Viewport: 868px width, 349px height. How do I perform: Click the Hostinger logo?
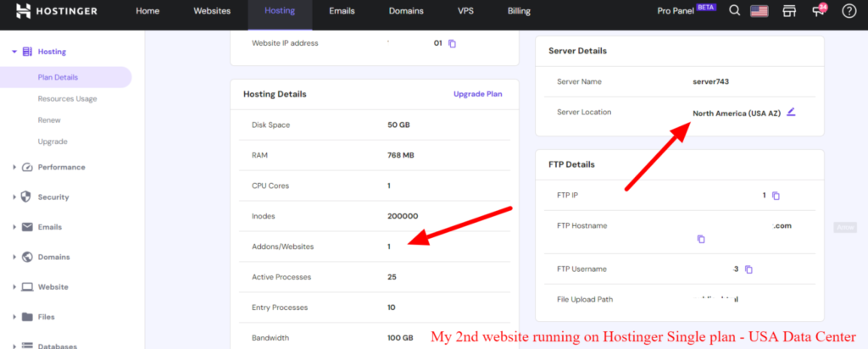(x=57, y=10)
